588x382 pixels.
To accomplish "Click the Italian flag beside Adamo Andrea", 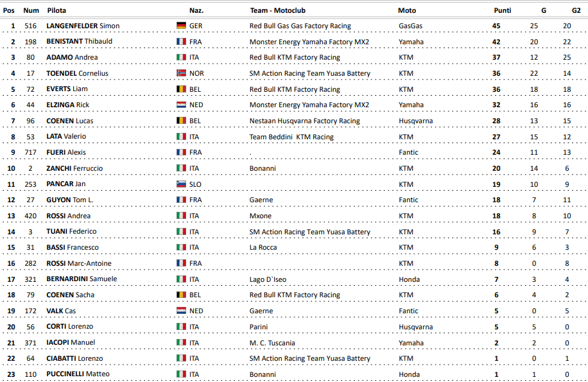I will pos(181,58).
